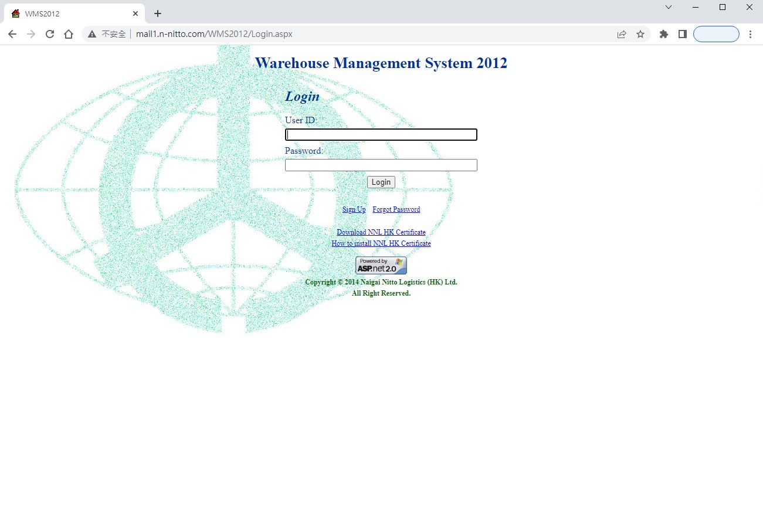Click the Login italic heading
Viewport: 763px width, 532px height.
pos(303,97)
